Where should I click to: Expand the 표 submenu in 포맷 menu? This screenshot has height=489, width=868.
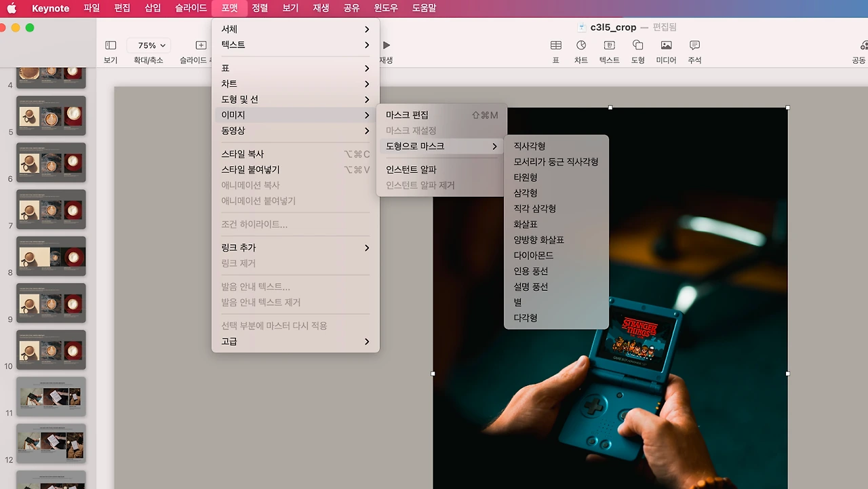(296, 69)
